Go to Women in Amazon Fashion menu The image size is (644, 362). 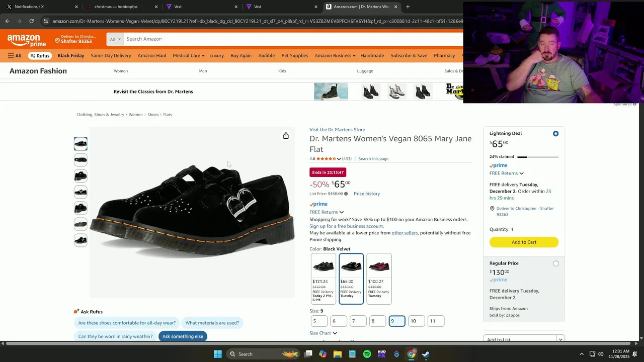pos(121,71)
